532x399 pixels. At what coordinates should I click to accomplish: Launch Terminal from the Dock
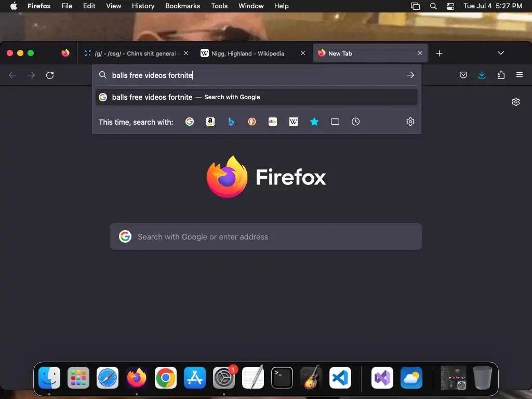click(282, 378)
